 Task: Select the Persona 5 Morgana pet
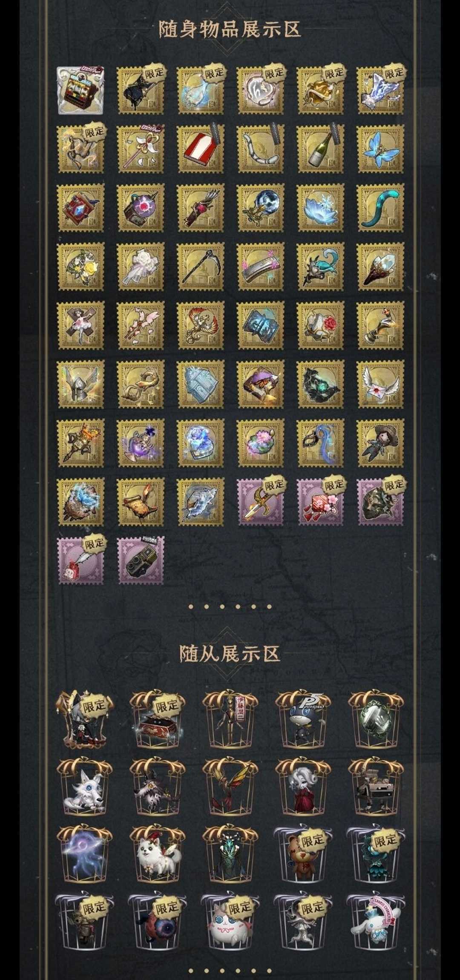303,720
